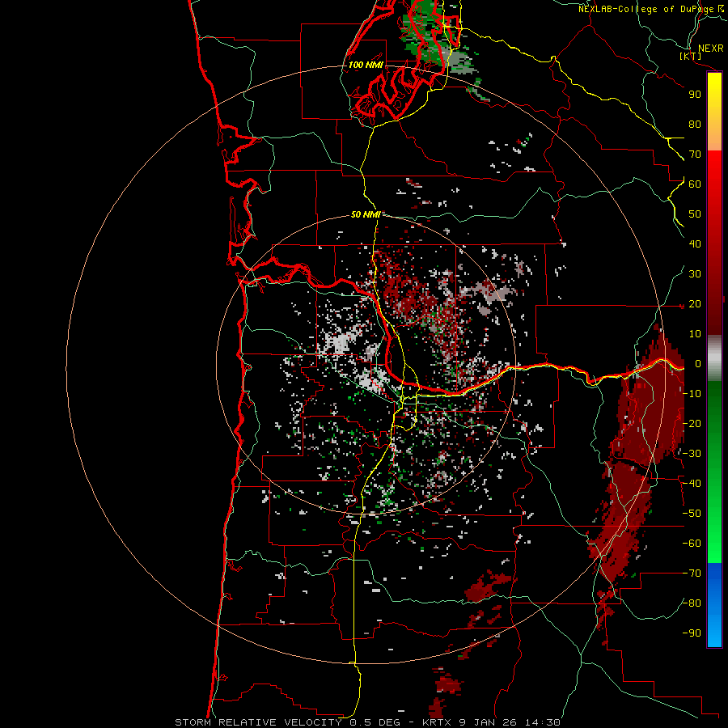
Task: Click the NEXR label at the right edge
Action: tap(711, 49)
